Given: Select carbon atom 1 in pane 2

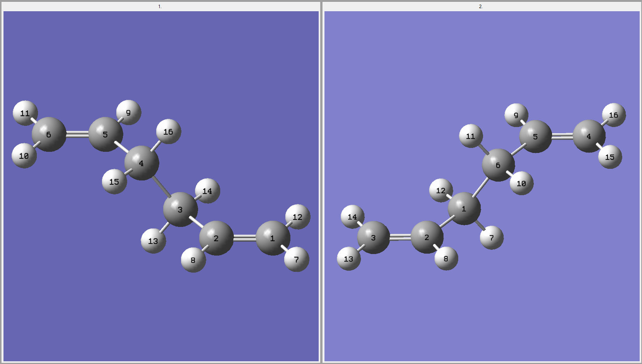Looking at the screenshot, I should tap(464, 208).
